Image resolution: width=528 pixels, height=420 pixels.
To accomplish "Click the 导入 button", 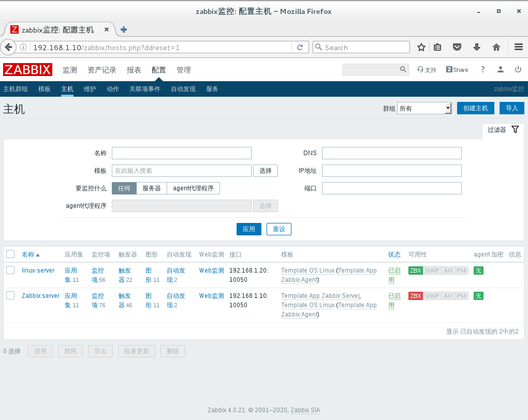I will click(512, 109).
